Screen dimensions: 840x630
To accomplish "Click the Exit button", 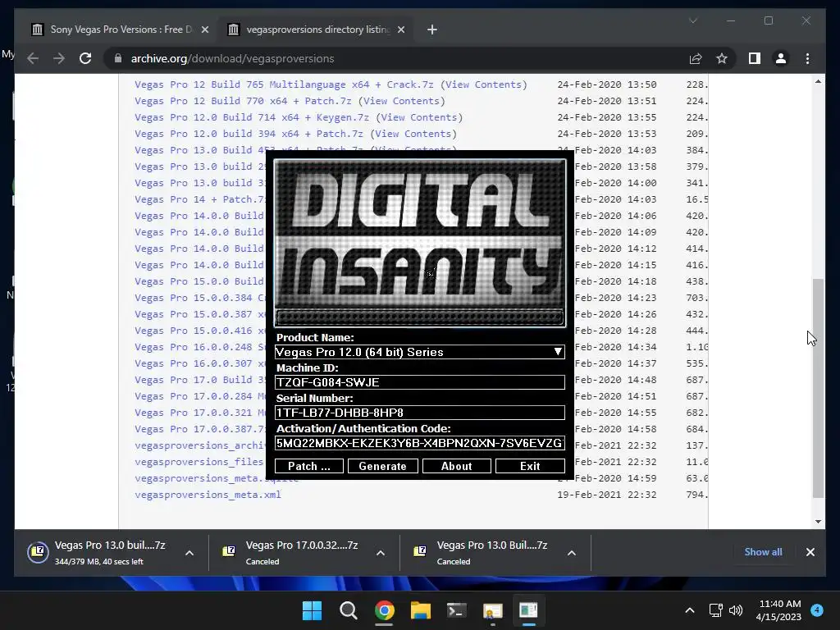I will coord(530,466).
